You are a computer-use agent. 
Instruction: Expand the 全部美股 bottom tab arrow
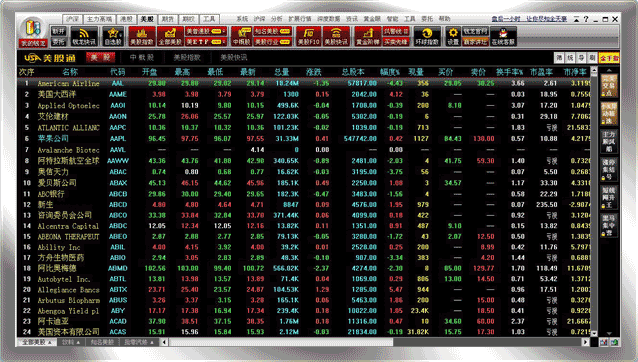pyautogui.click(x=50, y=342)
